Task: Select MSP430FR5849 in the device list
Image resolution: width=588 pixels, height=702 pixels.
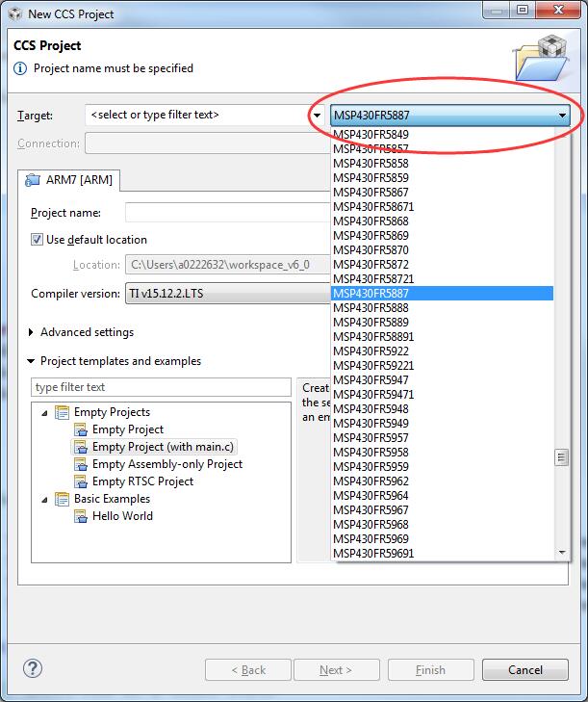Action: click(x=442, y=134)
